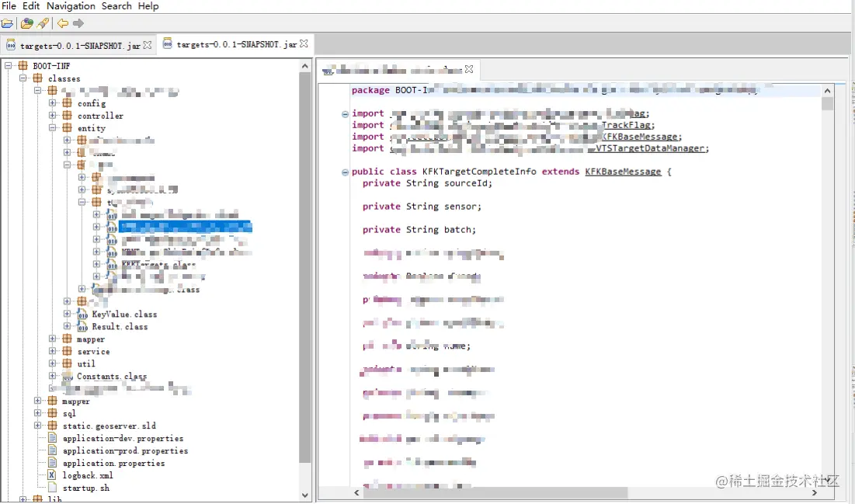
Task: Expand the sql tree node
Action: (x=37, y=413)
